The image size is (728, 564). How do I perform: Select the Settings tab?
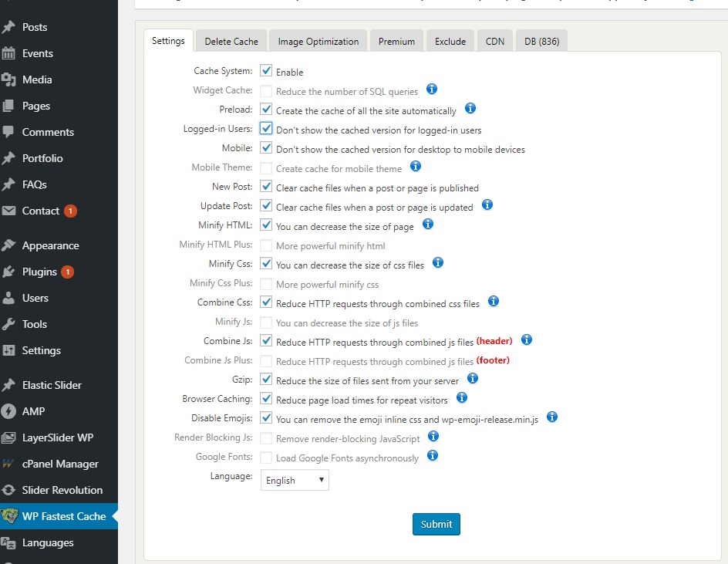tap(168, 41)
